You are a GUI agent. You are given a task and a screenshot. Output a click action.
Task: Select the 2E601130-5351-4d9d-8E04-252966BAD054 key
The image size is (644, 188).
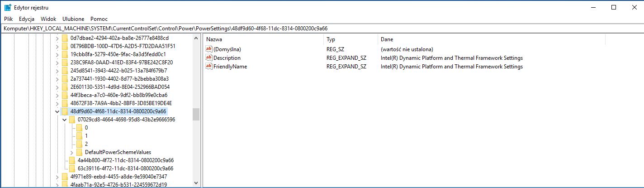[120, 87]
